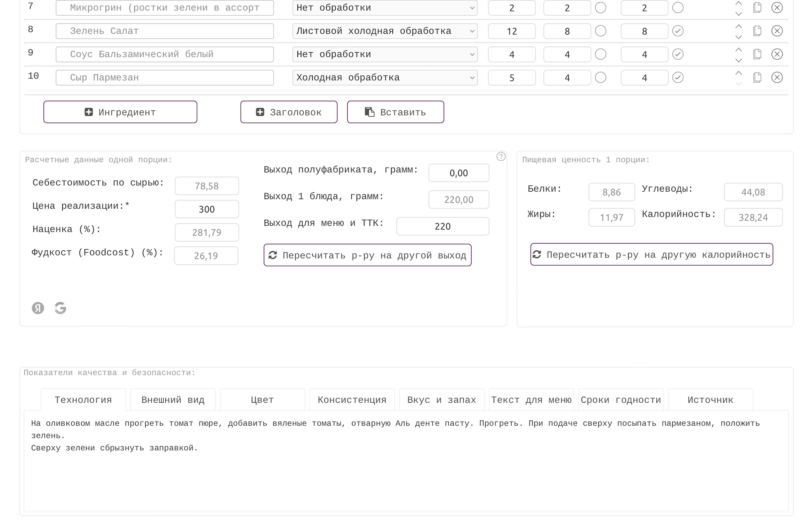Show Сроки годности tab
The width and height of the screenshot is (812, 523).
point(621,400)
